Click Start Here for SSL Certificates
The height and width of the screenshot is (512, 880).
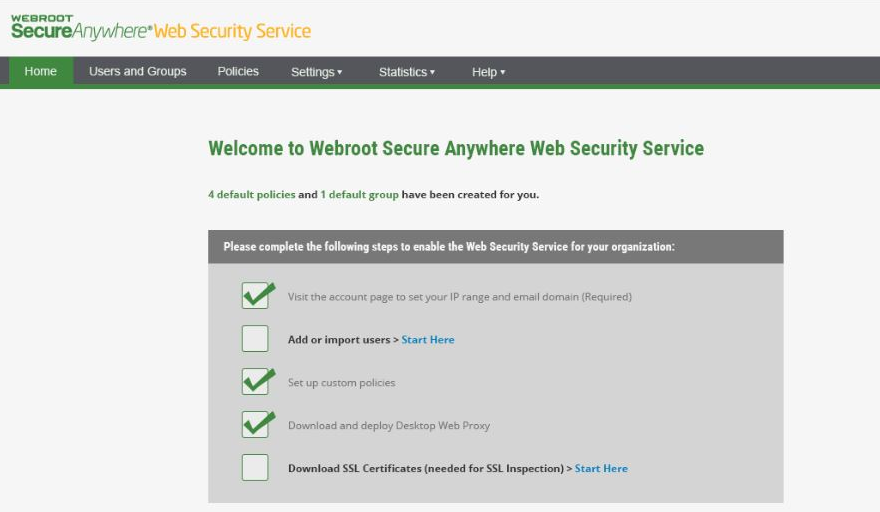click(x=601, y=468)
